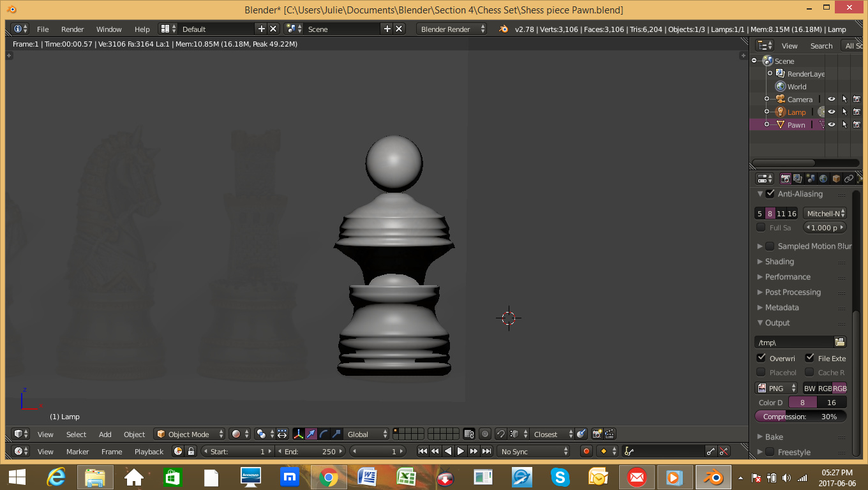Open the Constraints properties chain icon
The width and height of the screenshot is (868, 490).
coord(849,179)
